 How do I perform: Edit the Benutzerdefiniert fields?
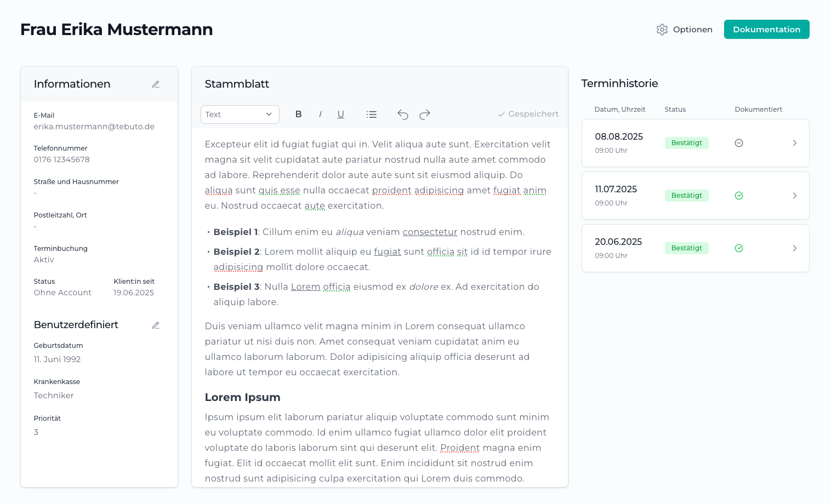pos(156,325)
